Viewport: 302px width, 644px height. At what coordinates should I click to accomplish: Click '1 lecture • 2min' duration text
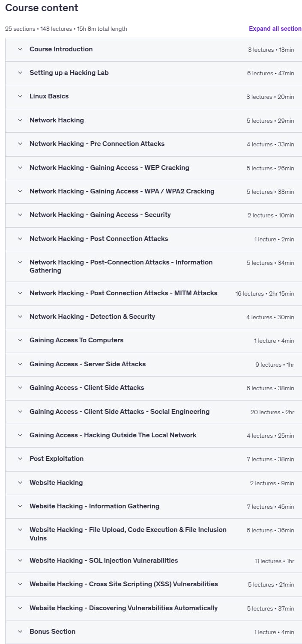click(x=274, y=239)
